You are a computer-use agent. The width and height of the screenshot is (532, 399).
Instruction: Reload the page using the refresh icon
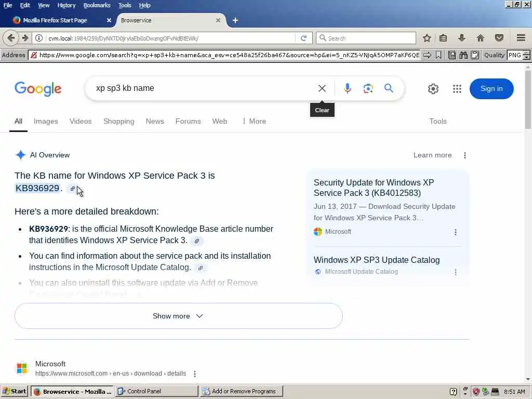pos(303,38)
